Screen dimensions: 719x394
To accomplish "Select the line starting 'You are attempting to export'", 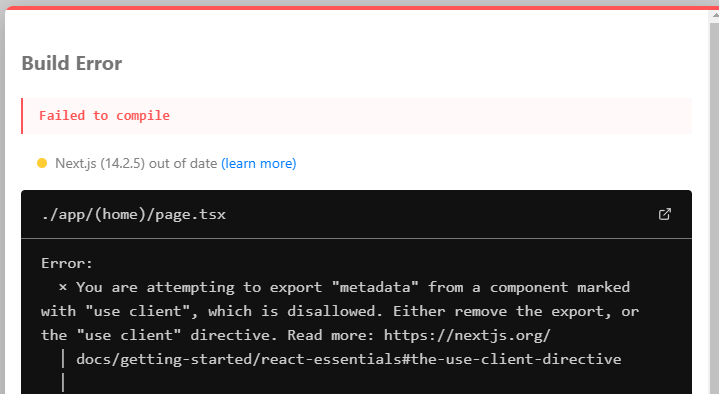I will click(x=353, y=288).
